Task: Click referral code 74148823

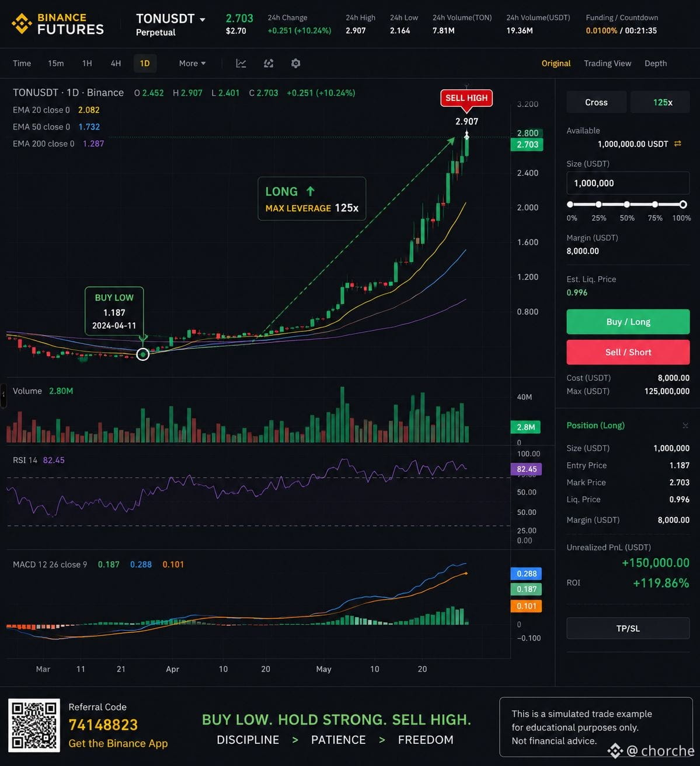Action: click(x=103, y=725)
